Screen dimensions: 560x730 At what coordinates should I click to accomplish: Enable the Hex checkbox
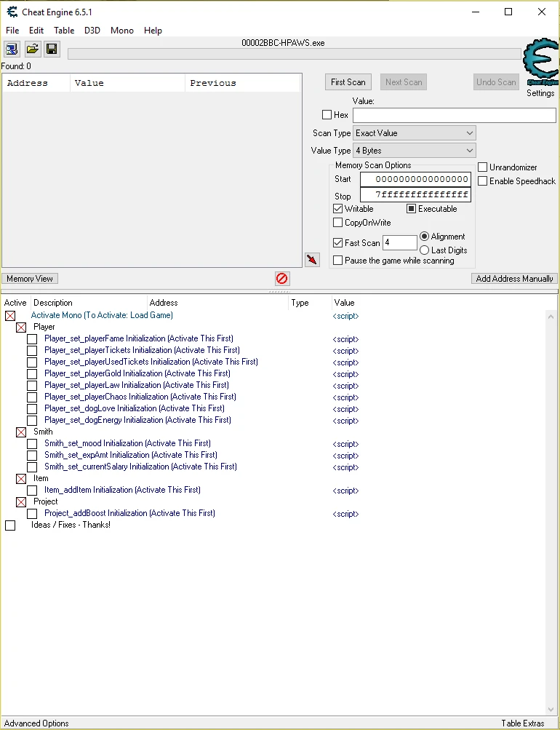click(x=327, y=115)
